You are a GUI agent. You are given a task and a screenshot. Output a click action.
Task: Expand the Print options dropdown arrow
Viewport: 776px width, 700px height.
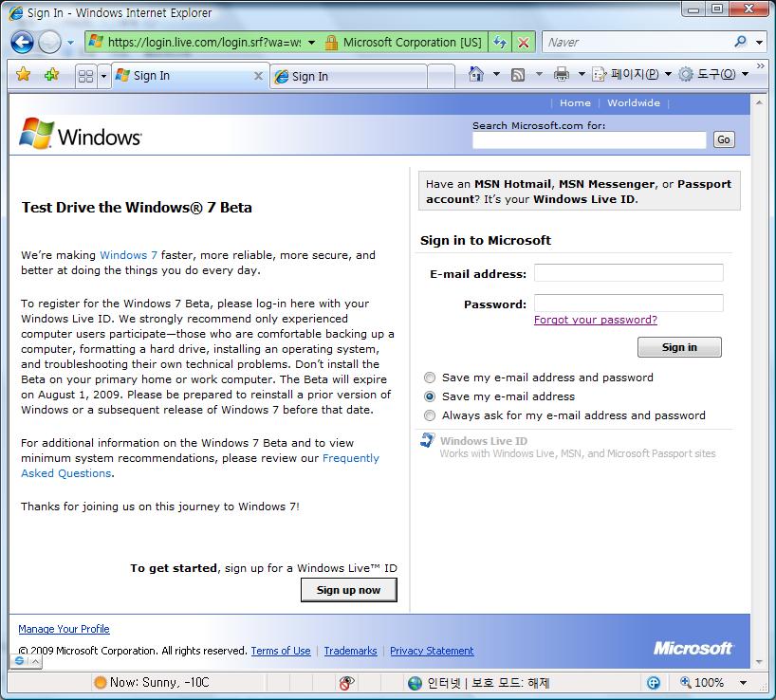[x=582, y=74]
